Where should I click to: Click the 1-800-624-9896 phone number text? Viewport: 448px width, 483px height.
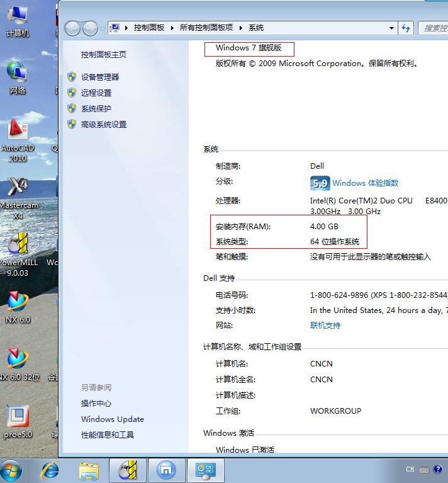click(x=339, y=295)
